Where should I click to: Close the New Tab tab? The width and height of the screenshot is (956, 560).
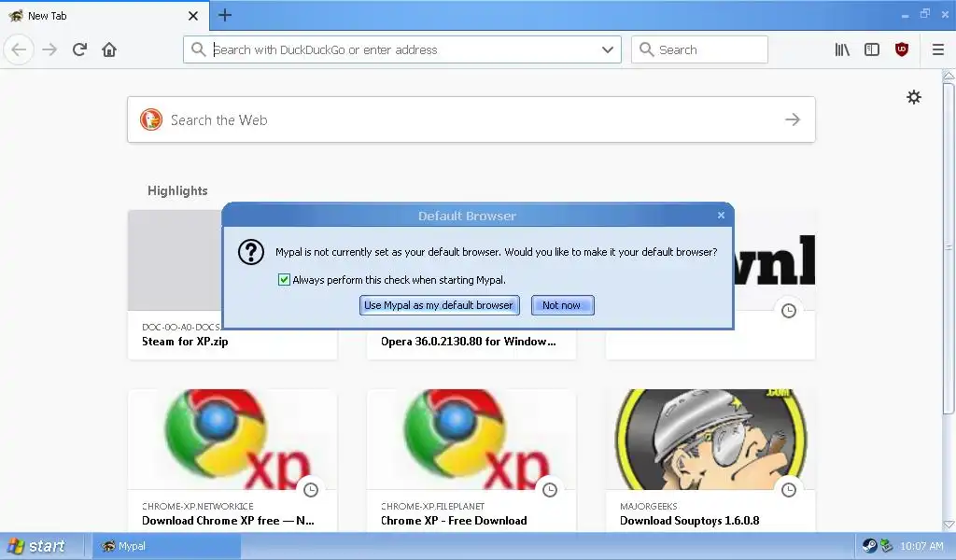point(193,16)
